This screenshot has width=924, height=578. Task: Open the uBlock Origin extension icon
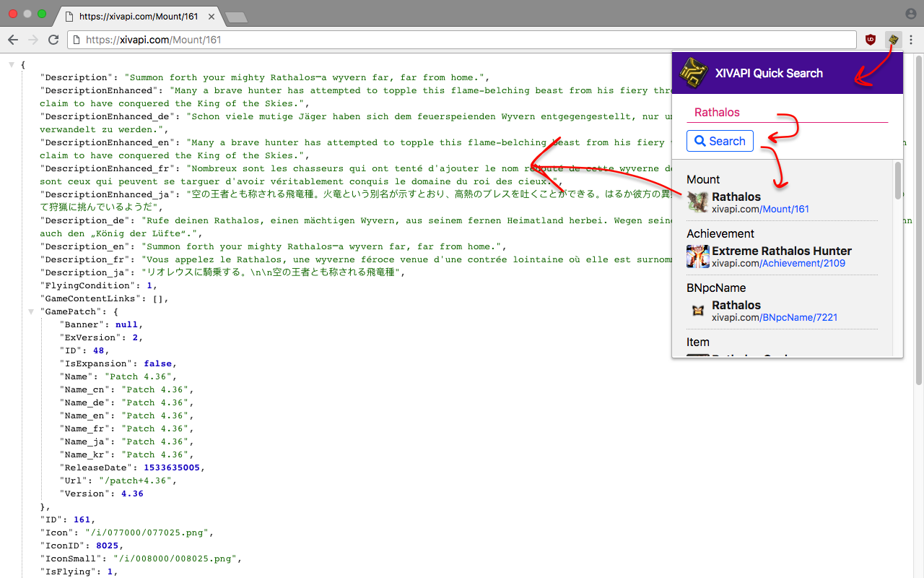click(x=871, y=40)
